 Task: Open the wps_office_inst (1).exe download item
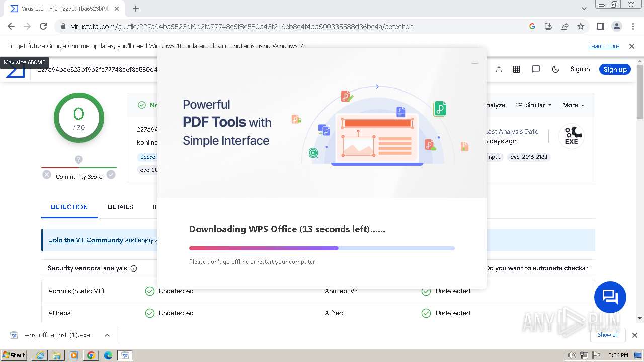click(x=57, y=335)
